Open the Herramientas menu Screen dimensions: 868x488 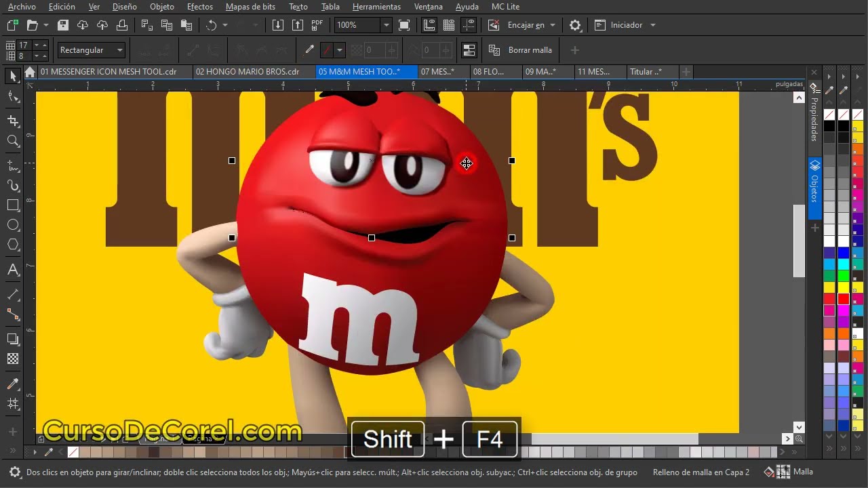point(376,7)
